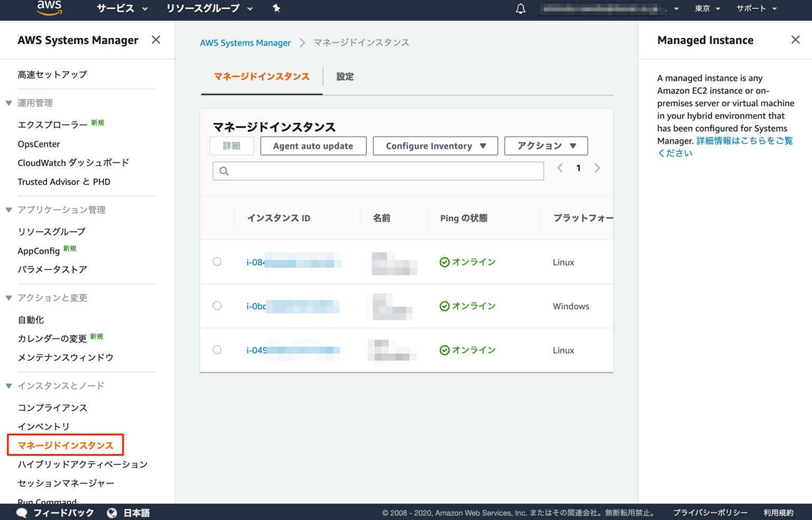Image resolution: width=812 pixels, height=520 pixels.
Task: Click the Agent auto update button
Action: 313,146
